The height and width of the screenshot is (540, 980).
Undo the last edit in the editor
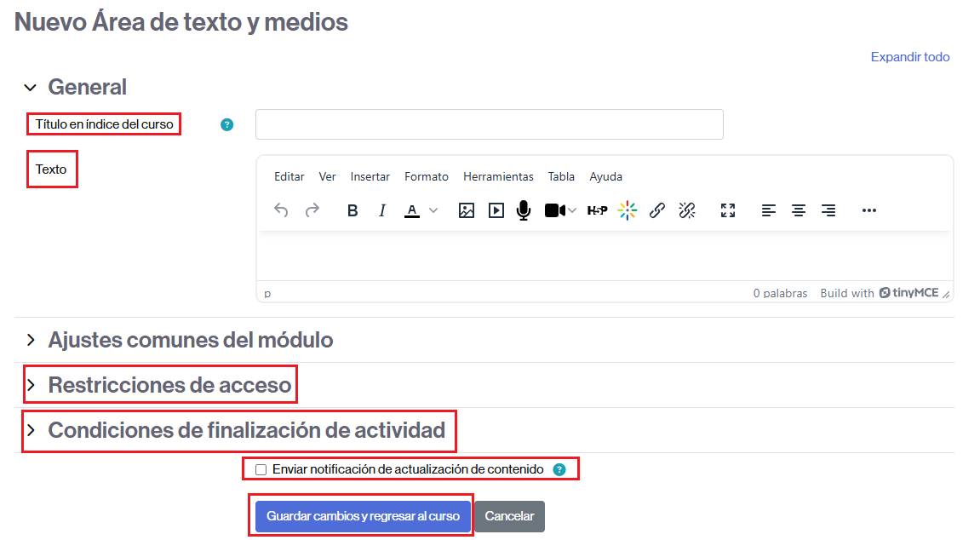click(281, 210)
